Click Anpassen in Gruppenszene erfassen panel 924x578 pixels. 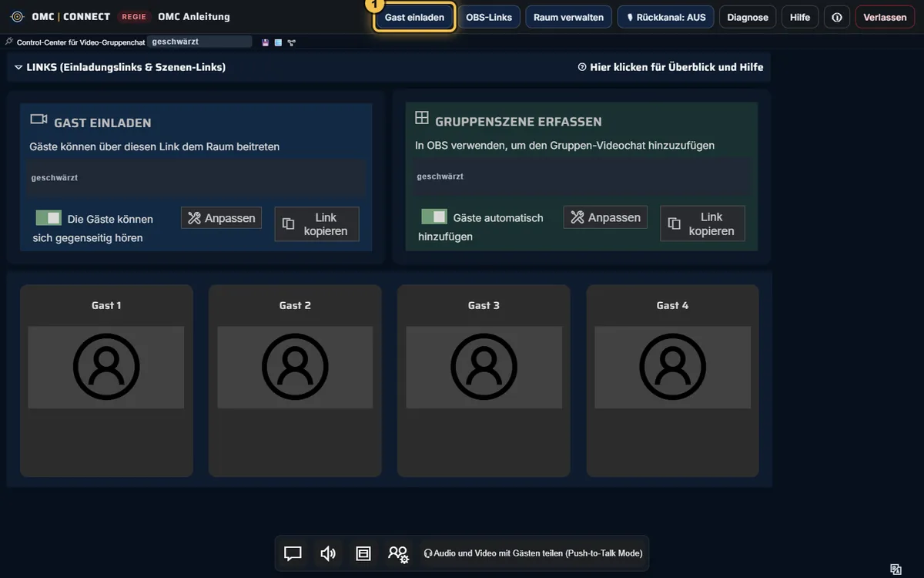tap(605, 217)
